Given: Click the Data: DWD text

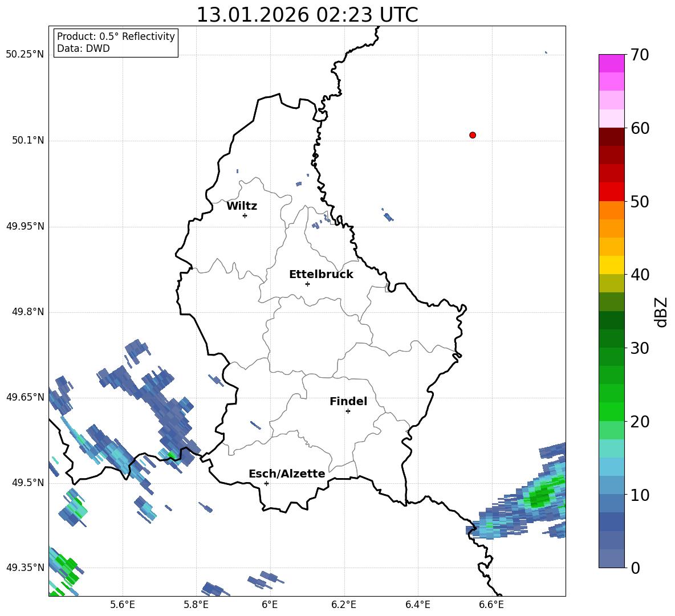Looking at the screenshot, I should [83, 48].
